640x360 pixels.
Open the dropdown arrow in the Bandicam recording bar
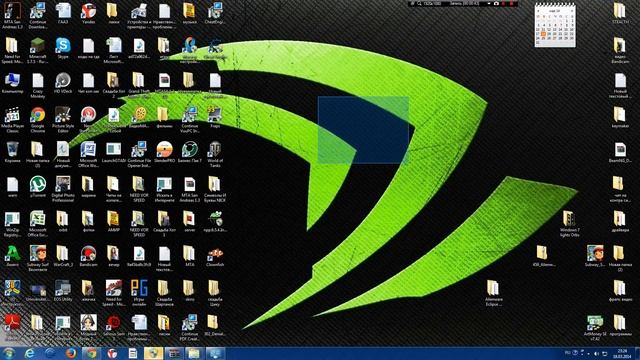489,3
